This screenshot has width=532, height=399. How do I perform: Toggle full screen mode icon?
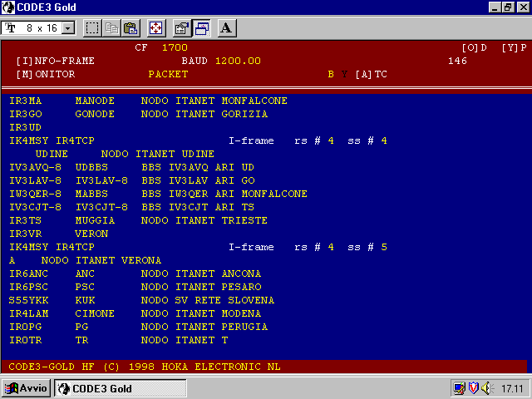pyautogui.click(x=155, y=27)
